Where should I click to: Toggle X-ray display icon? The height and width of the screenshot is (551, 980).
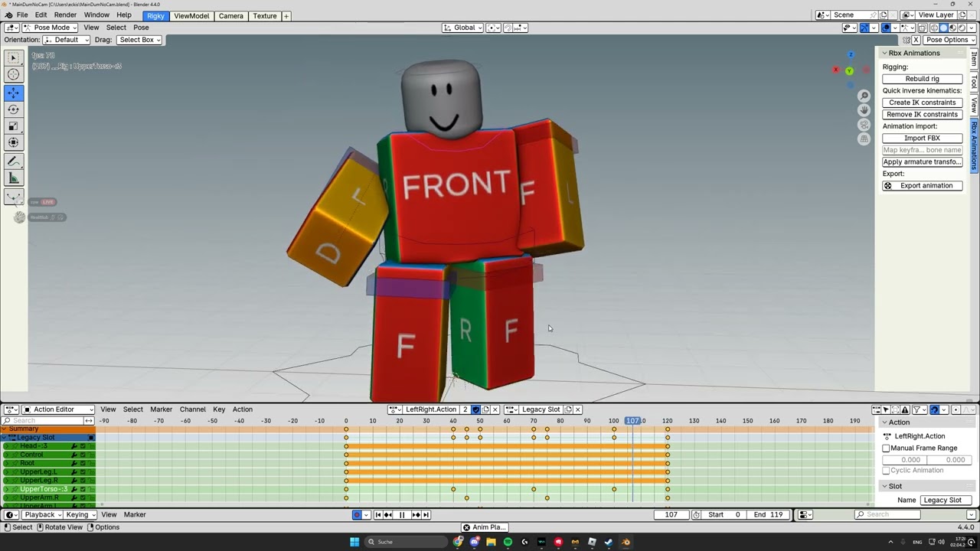tap(923, 28)
